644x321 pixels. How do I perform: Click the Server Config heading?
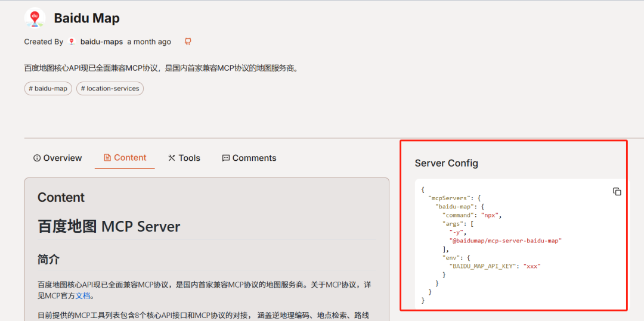point(447,163)
